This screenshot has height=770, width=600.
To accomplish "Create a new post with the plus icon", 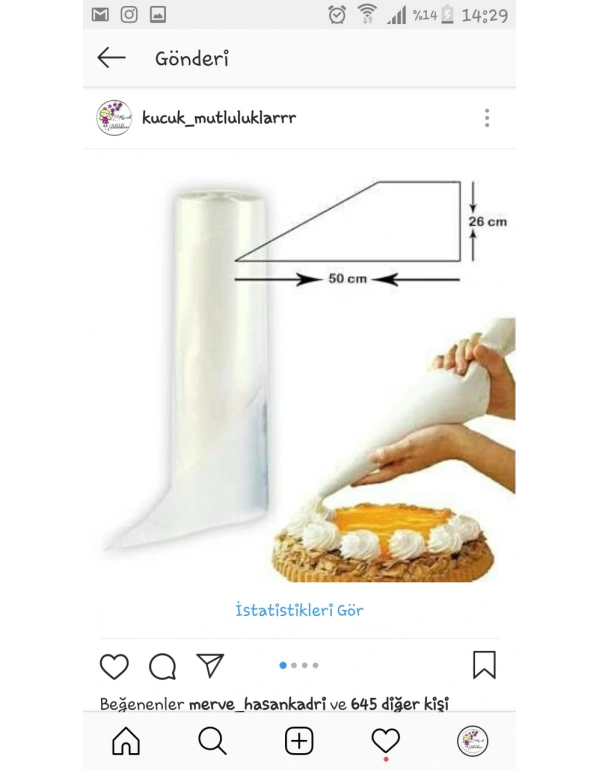I will tap(299, 741).
